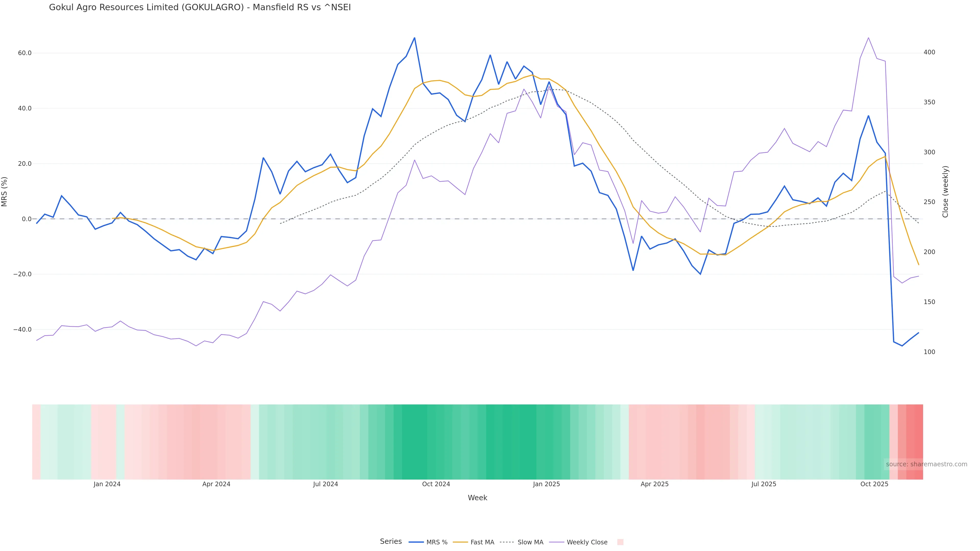Select the Apr 2024 axis label
This screenshot has height=551, width=980.
click(x=216, y=484)
